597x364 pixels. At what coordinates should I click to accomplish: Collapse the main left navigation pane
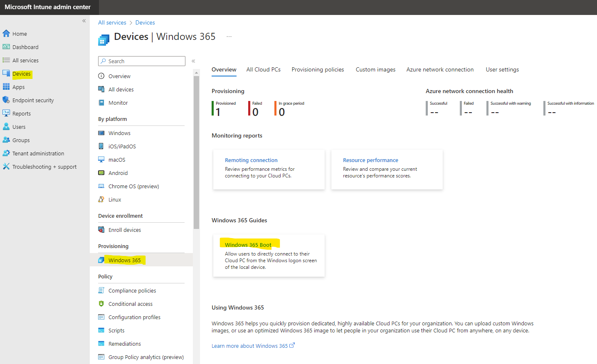pyautogui.click(x=84, y=21)
